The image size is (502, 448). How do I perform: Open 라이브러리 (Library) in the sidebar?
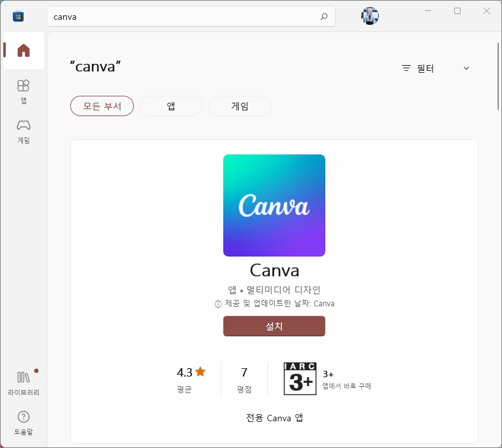[24, 383]
